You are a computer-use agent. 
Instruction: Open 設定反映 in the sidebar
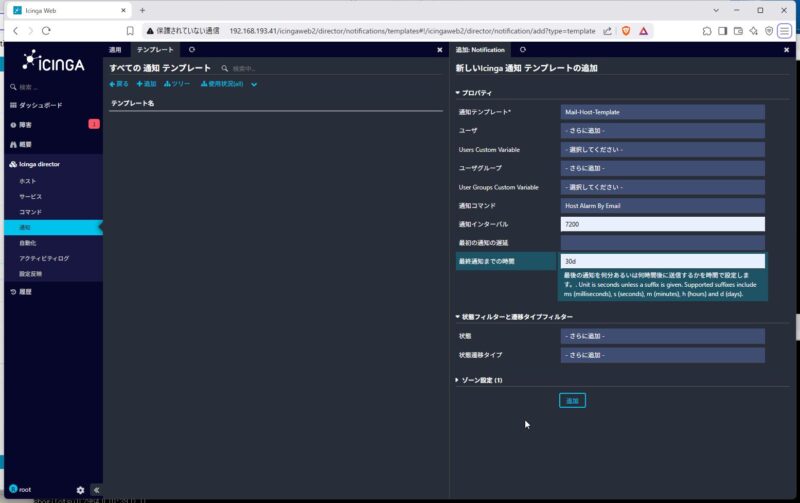pos(31,274)
